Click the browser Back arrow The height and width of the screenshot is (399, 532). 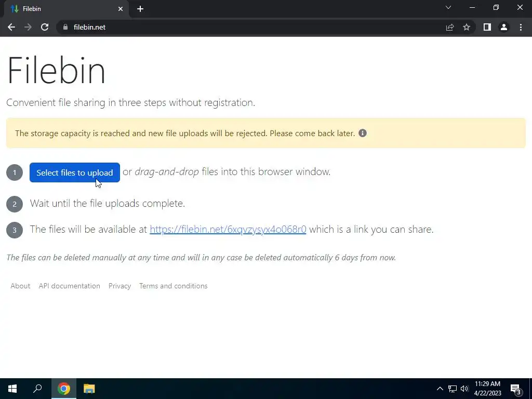tap(11, 27)
